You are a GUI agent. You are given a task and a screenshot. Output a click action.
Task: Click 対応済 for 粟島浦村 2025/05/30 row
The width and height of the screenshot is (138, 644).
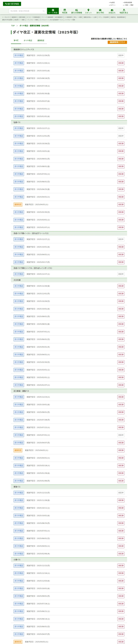pos(121,93)
